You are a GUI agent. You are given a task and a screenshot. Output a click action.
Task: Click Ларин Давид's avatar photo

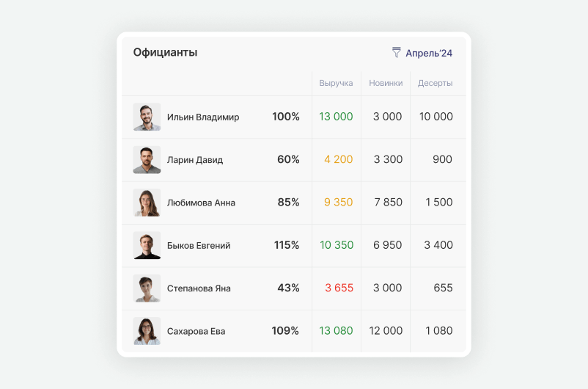[147, 160]
